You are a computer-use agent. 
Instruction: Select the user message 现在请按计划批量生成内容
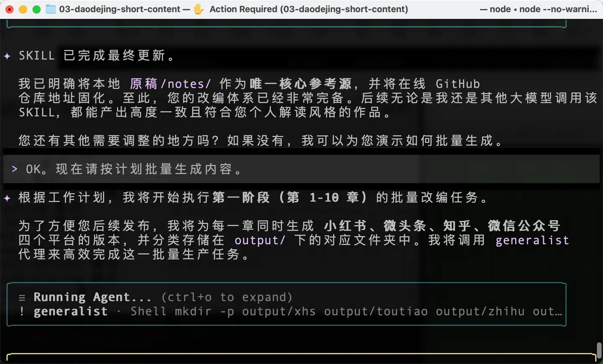[x=149, y=169]
